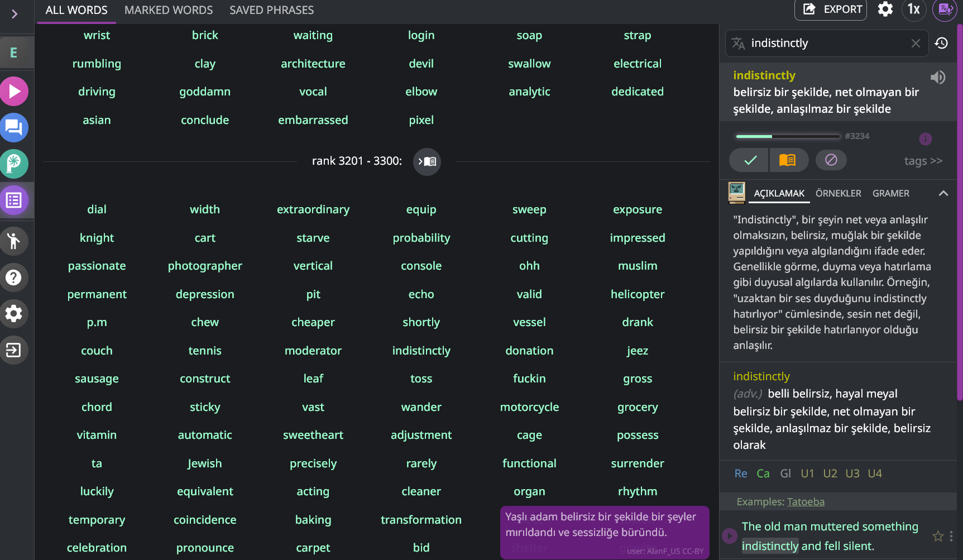Open the U3 dictionary link
Viewport: 963px width, 560px height.
click(x=852, y=473)
